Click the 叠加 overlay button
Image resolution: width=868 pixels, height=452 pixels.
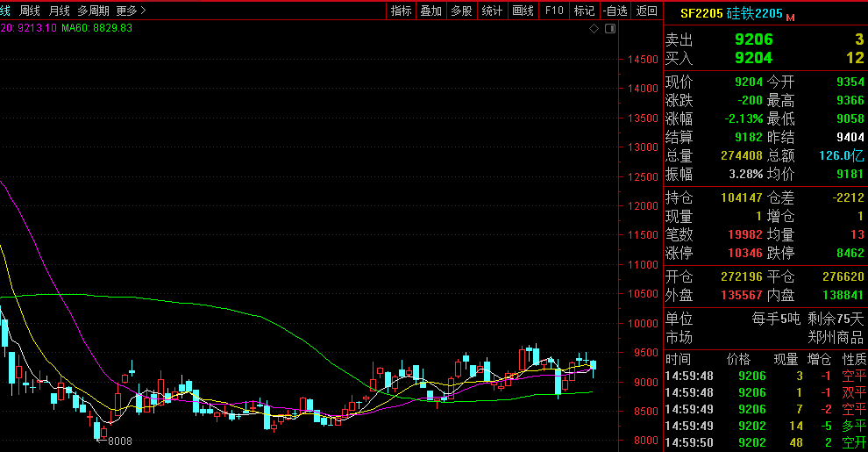tap(431, 11)
